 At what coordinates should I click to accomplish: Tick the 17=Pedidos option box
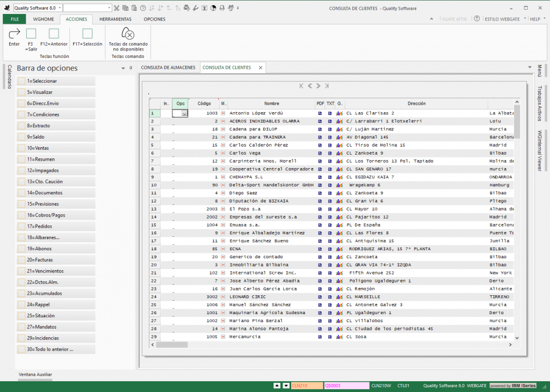21,227
